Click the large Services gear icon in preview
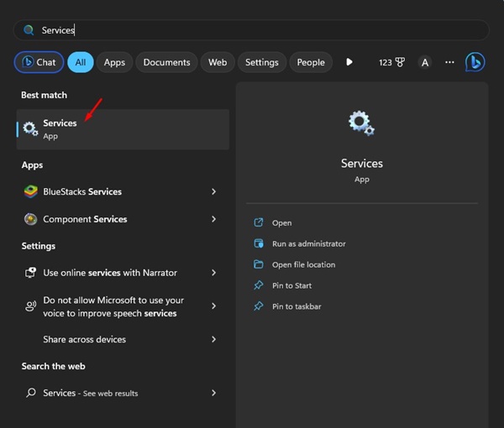 361,124
